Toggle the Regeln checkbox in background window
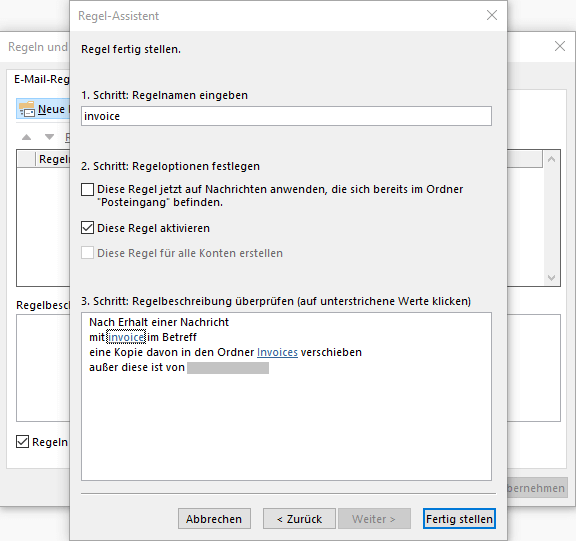The width and height of the screenshot is (576, 541). 22,441
